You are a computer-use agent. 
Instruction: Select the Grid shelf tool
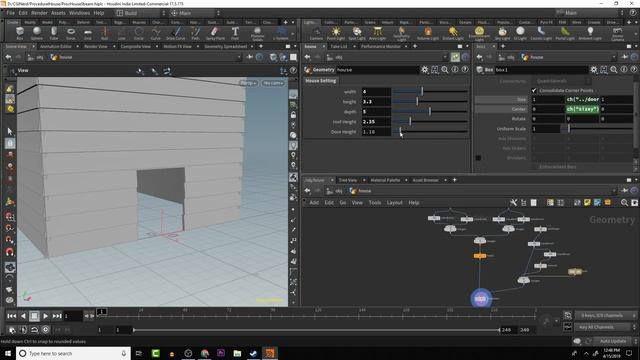pyautogui.click(x=88, y=33)
